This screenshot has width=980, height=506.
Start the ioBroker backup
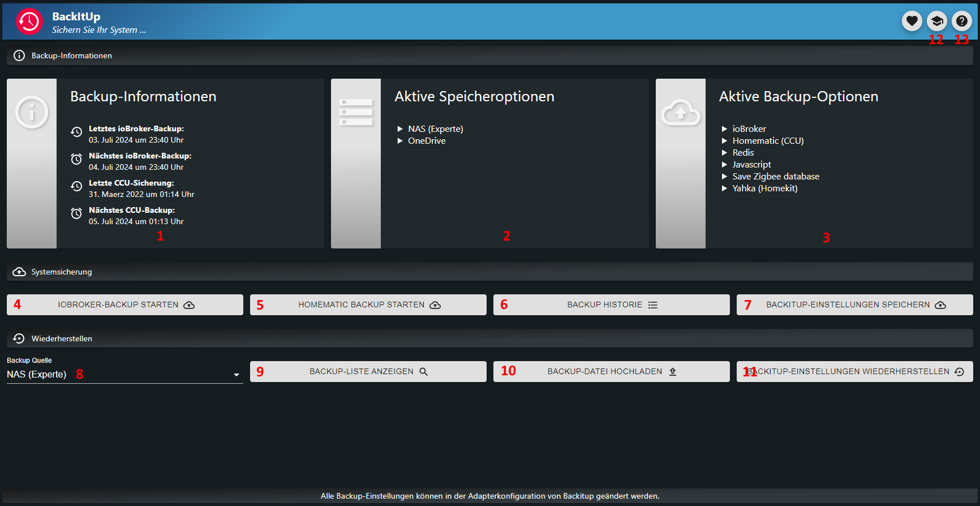(125, 305)
